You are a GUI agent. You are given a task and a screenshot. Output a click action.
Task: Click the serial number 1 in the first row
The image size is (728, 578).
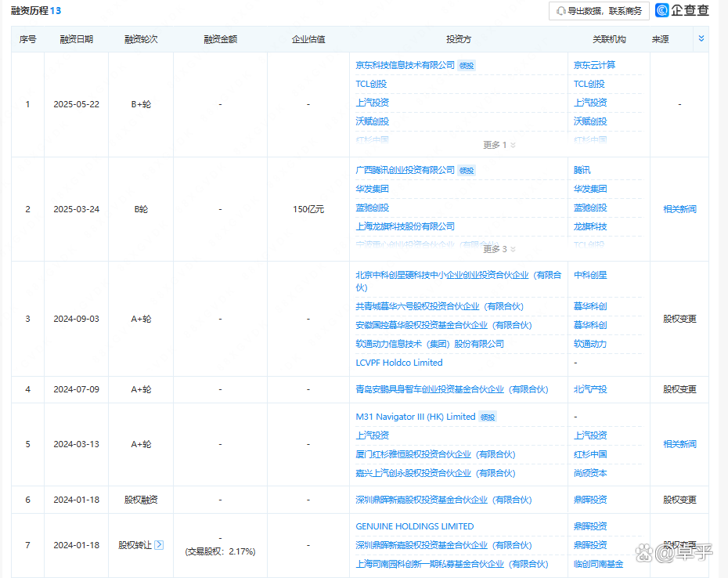tap(27, 103)
